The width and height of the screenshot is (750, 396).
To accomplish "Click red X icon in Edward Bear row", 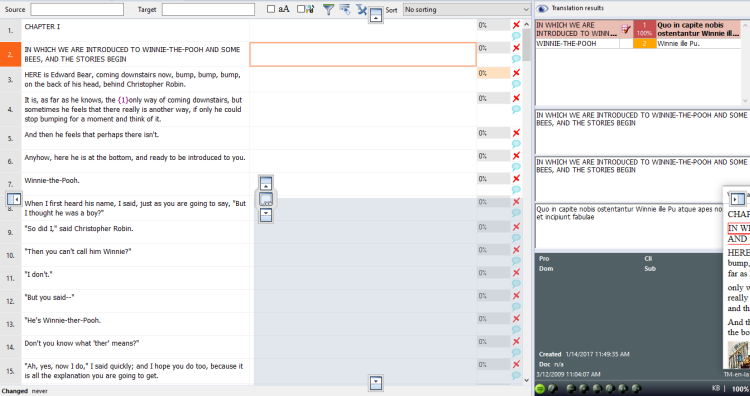I will (x=516, y=73).
